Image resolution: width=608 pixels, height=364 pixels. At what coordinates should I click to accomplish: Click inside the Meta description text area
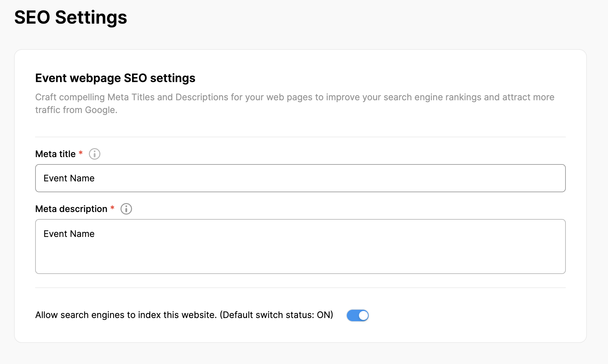click(300, 252)
